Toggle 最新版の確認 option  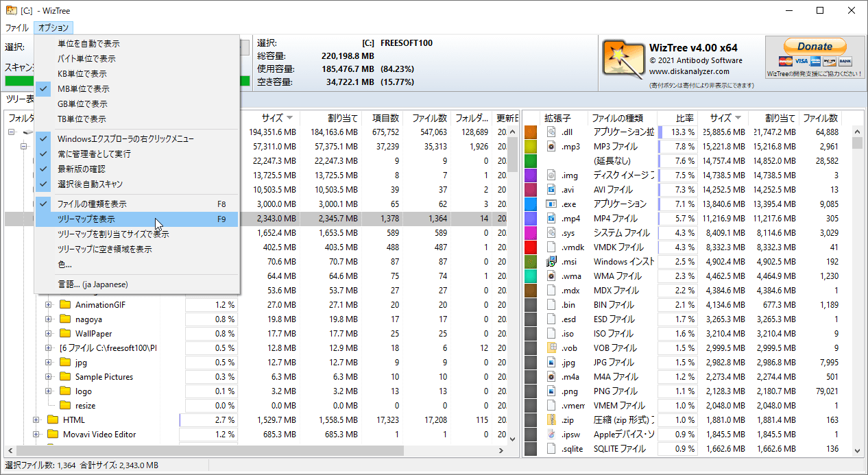pyautogui.click(x=137, y=169)
